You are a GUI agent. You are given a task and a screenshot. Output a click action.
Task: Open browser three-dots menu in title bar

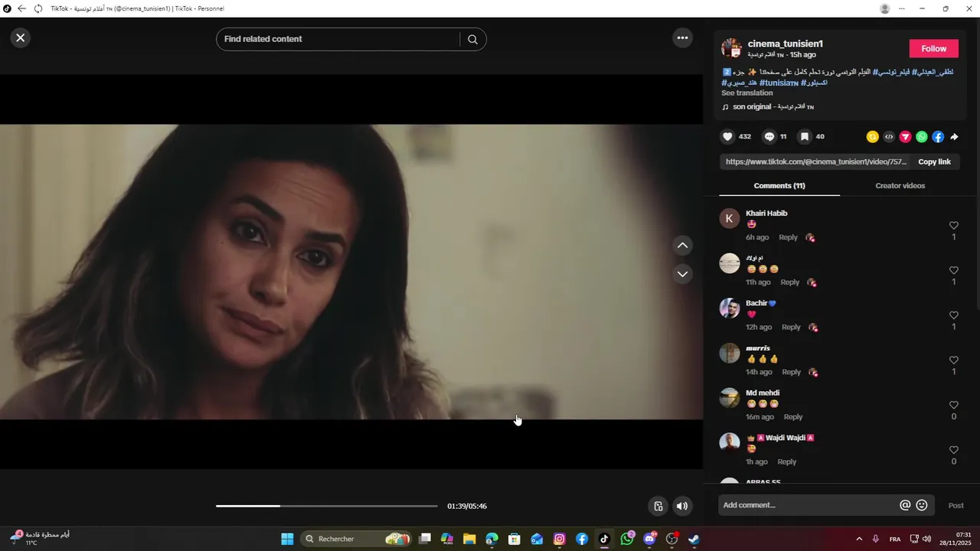pyautogui.click(x=902, y=8)
